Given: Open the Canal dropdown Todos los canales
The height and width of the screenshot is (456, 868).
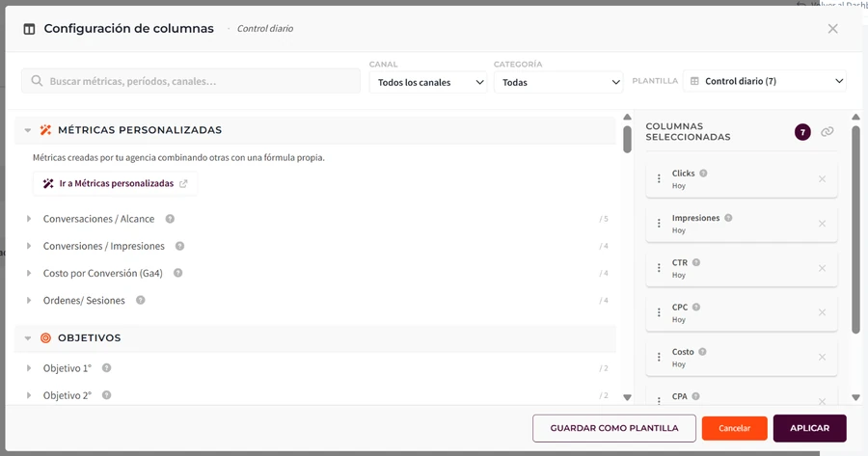Looking at the screenshot, I should [x=428, y=83].
